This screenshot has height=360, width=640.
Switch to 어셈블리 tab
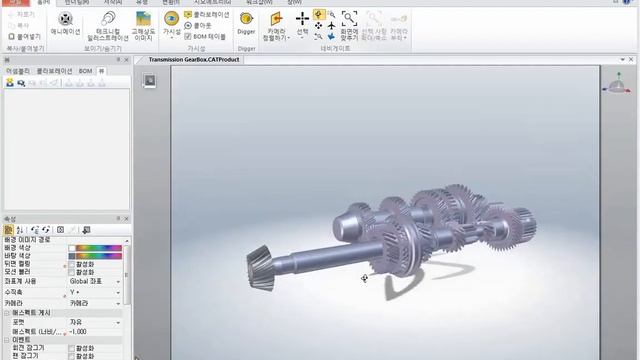[18, 71]
